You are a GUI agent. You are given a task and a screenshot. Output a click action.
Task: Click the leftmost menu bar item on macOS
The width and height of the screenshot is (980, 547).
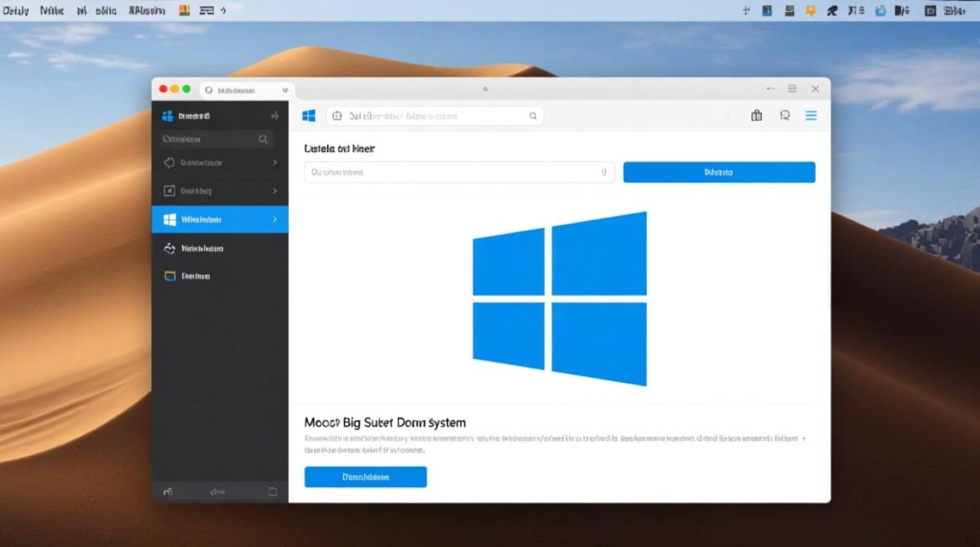[x=15, y=10]
